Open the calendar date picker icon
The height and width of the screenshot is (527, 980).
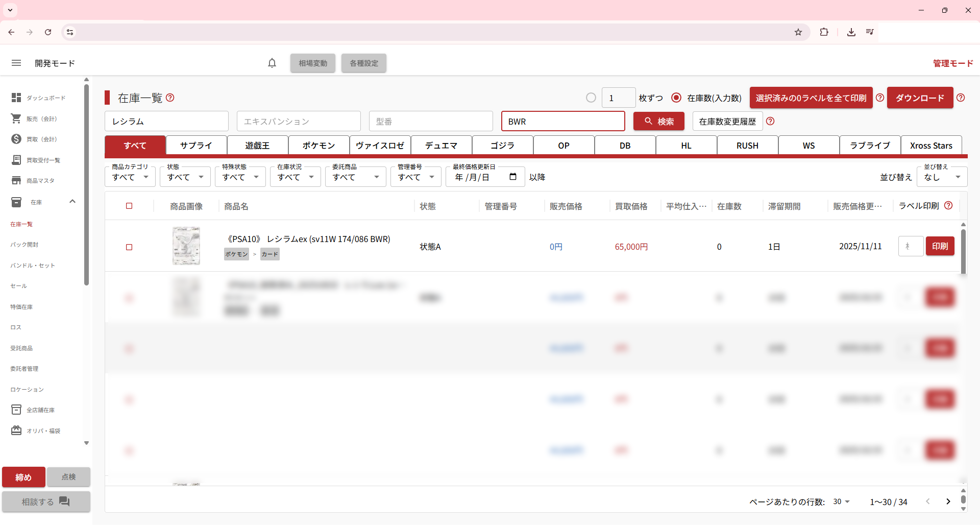point(513,177)
